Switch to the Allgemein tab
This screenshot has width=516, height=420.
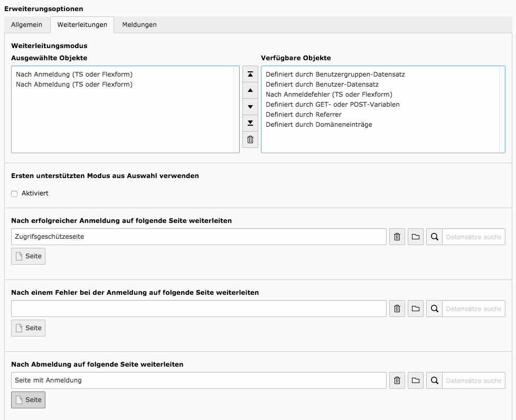point(26,25)
